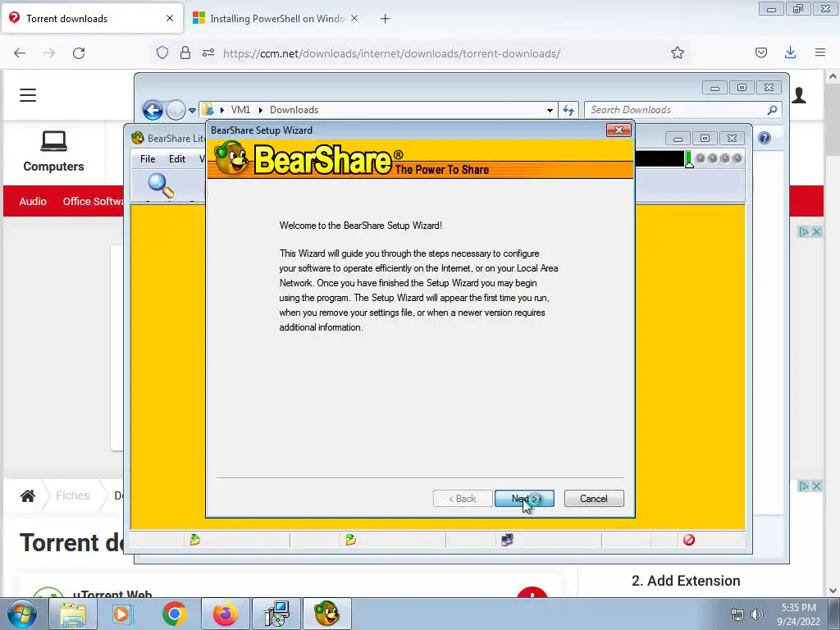The width and height of the screenshot is (840, 630).
Task: Select Office Software in red navigation bar
Action: [93, 202]
